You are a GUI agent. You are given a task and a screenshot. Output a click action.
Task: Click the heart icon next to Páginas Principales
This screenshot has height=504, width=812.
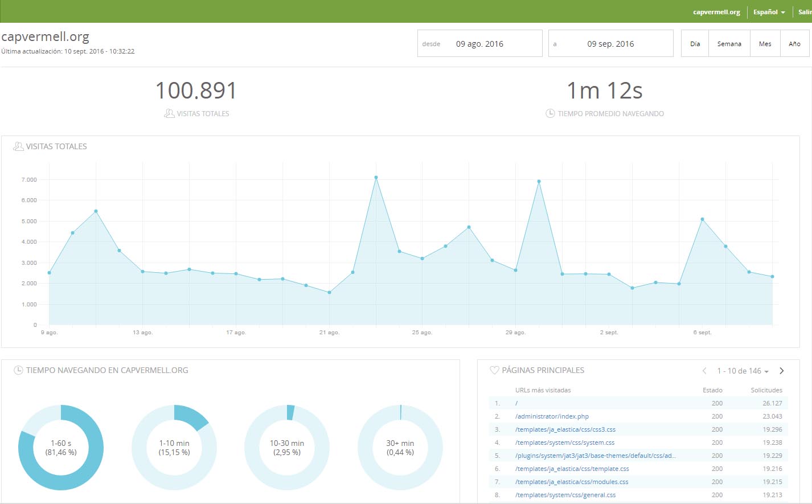click(494, 370)
